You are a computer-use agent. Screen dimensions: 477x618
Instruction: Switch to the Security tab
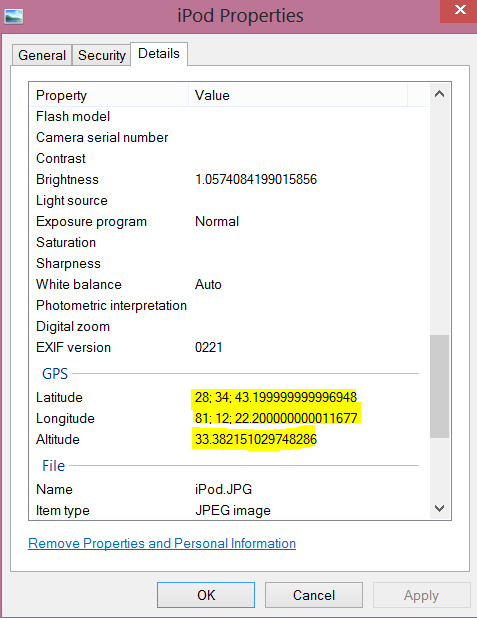point(102,55)
